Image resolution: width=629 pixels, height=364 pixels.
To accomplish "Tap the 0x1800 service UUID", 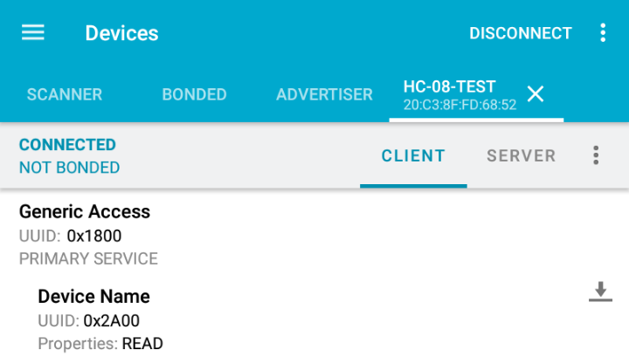I will pyautogui.click(x=94, y=236).
